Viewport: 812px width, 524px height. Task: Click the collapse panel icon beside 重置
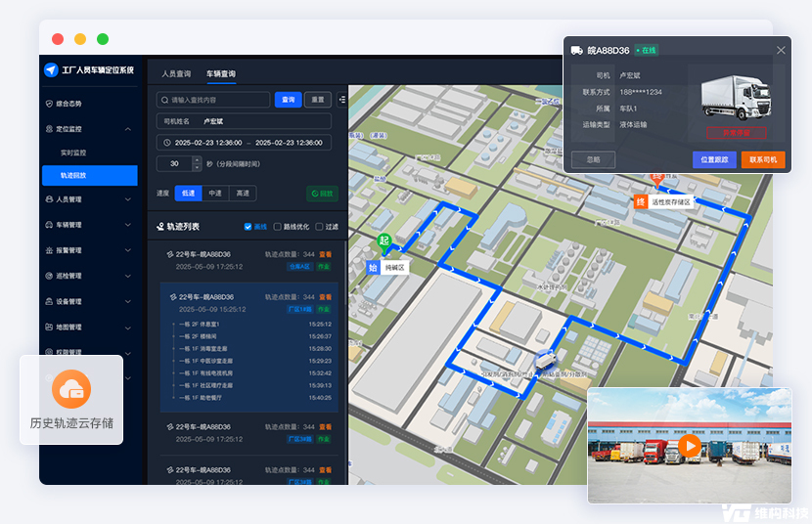tap(341, 99)
